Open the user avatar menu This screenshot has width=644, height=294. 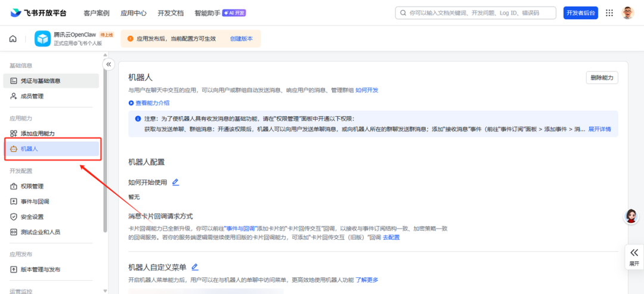(x=627, y=13)
